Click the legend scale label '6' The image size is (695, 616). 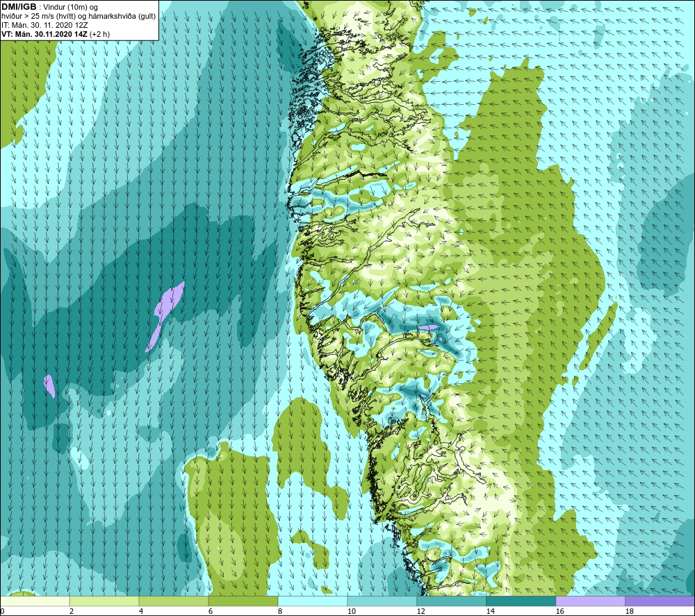[x=211, y=611]
